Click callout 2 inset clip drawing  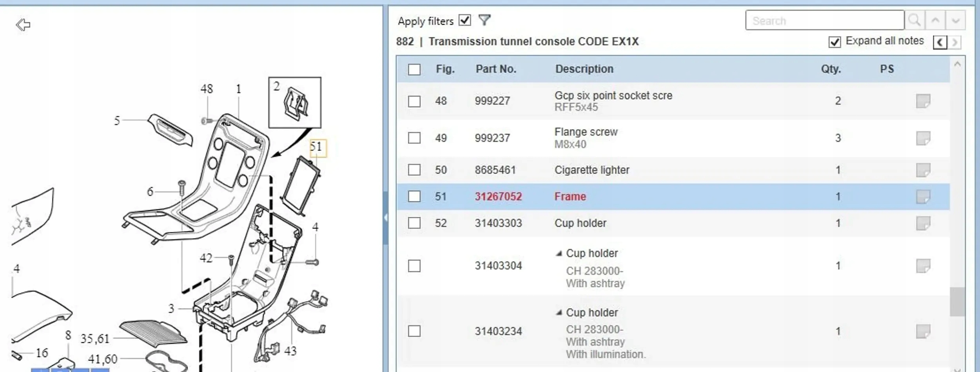(295, 102)
